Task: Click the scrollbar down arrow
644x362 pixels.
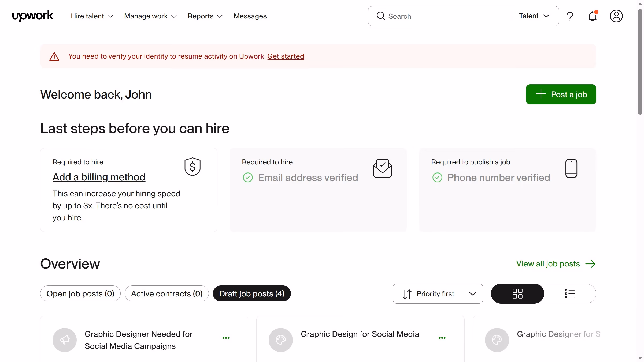Action: 640,358
